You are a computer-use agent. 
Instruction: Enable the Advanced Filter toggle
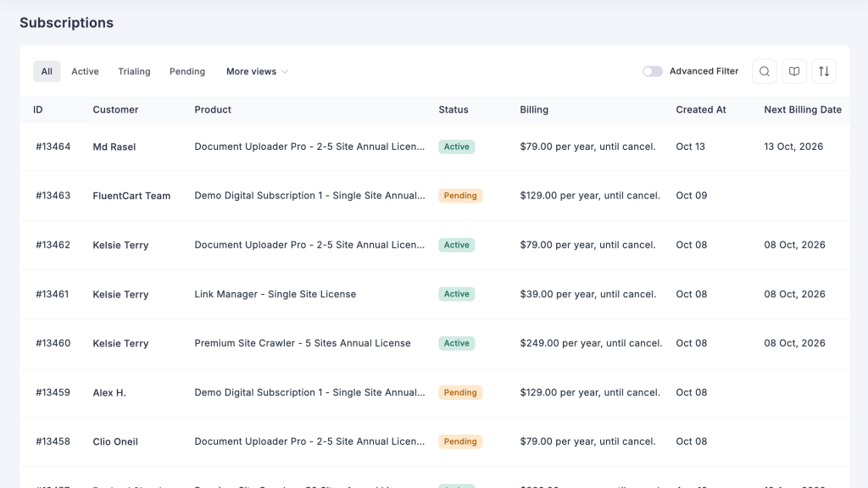coord(653,72)
